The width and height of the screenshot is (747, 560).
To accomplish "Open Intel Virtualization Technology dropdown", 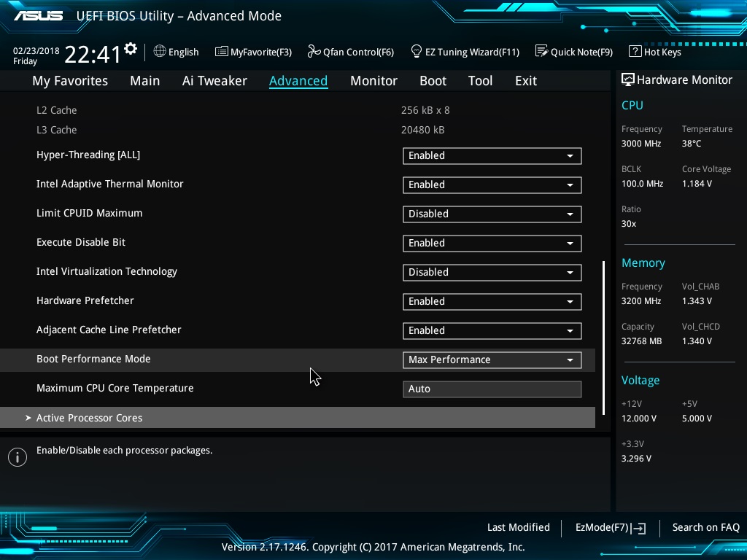I will [x=492, y=273].
